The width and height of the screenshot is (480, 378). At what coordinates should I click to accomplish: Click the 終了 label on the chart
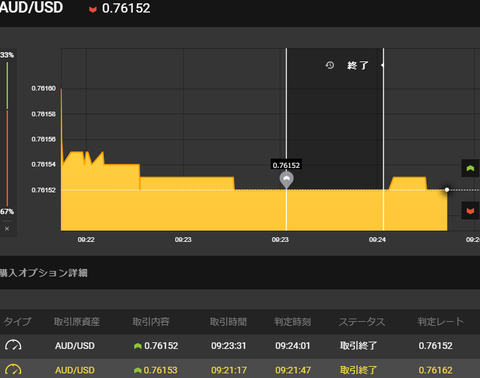click(358, 65)
